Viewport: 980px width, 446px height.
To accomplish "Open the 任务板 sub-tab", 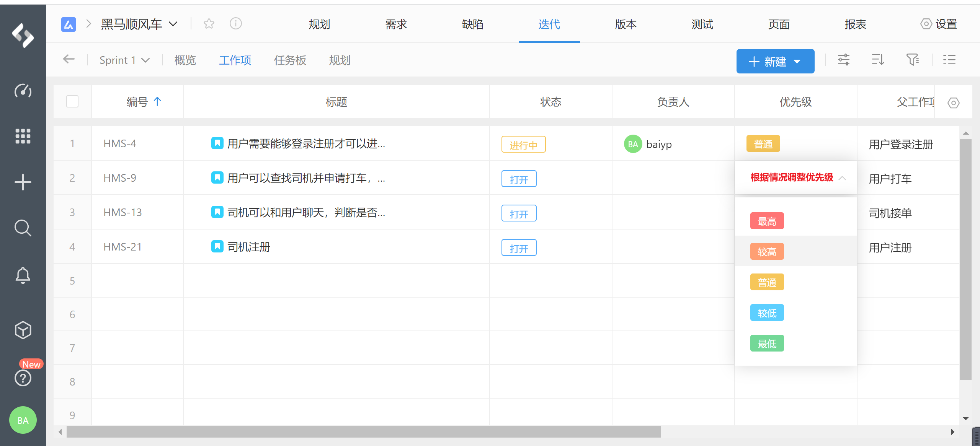I will click(290, 60).
